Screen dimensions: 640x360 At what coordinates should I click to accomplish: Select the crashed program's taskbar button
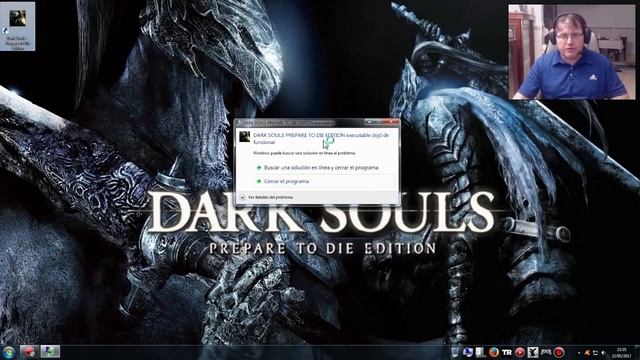point(50,352)
